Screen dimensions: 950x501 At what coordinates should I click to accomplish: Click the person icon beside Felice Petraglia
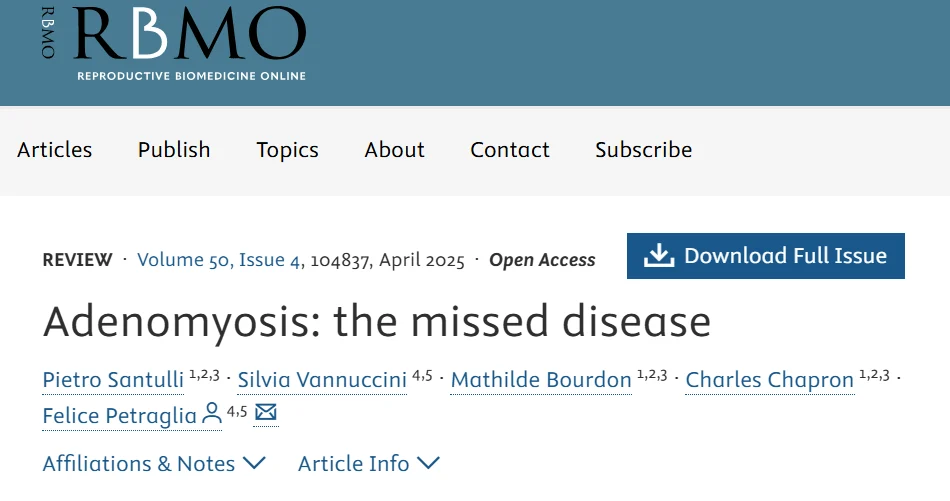pyautogui.click(x=212, y=413)
